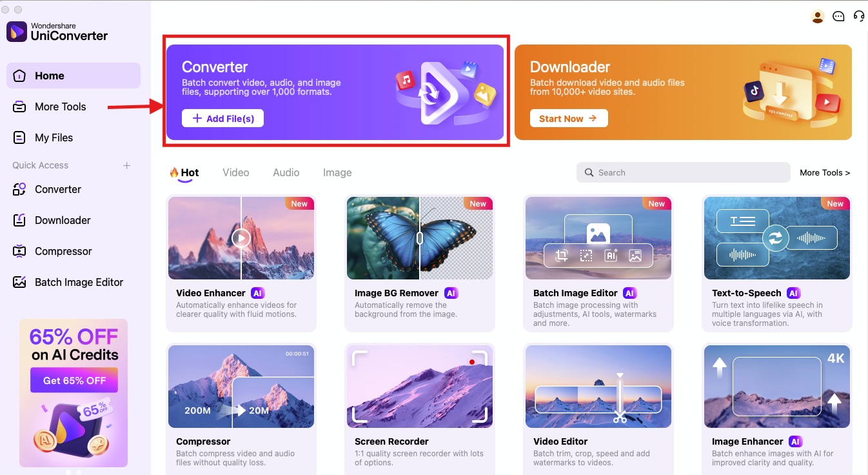The height and width of the screenshot is (475, 868).
Task: Switch to the Image tab
Action: click(x=337, y=172)
